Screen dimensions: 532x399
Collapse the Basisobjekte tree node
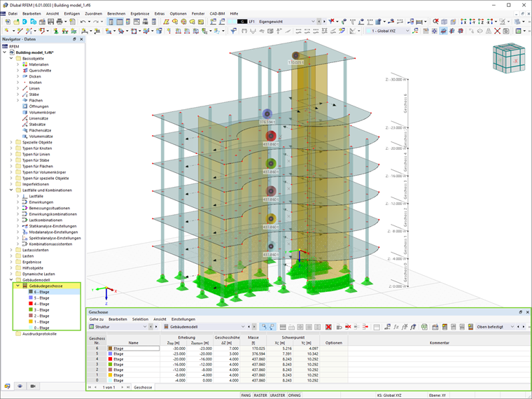coord(11,58)
